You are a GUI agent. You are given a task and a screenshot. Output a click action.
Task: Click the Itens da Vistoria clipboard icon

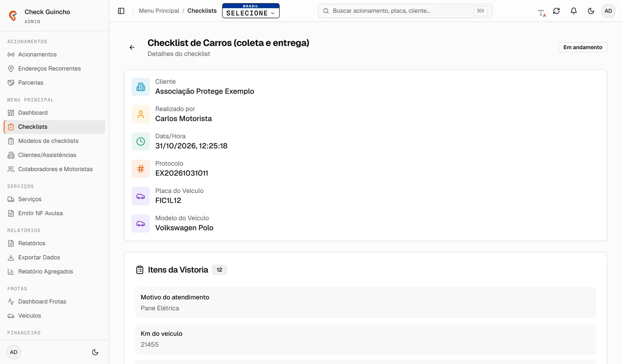click(140, 270)
